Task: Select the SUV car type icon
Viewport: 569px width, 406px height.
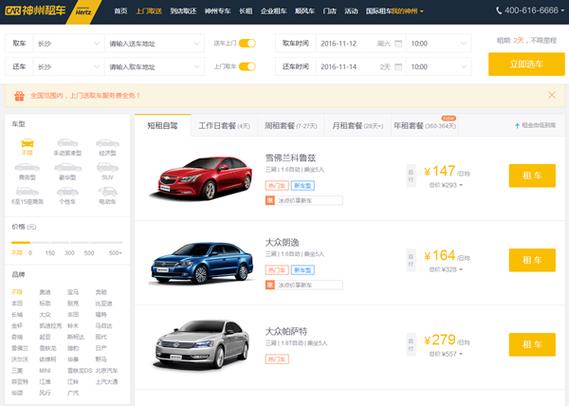Action: pos(107,167)
